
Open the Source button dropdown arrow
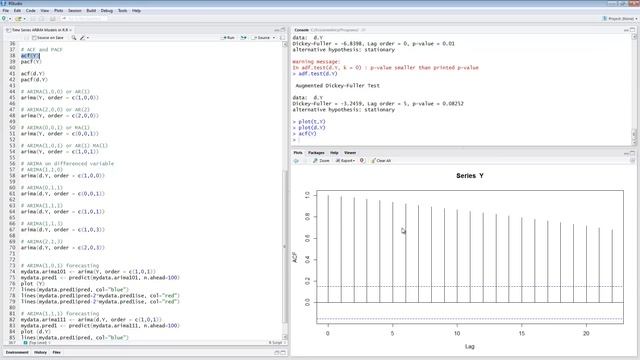click(274, 38)
